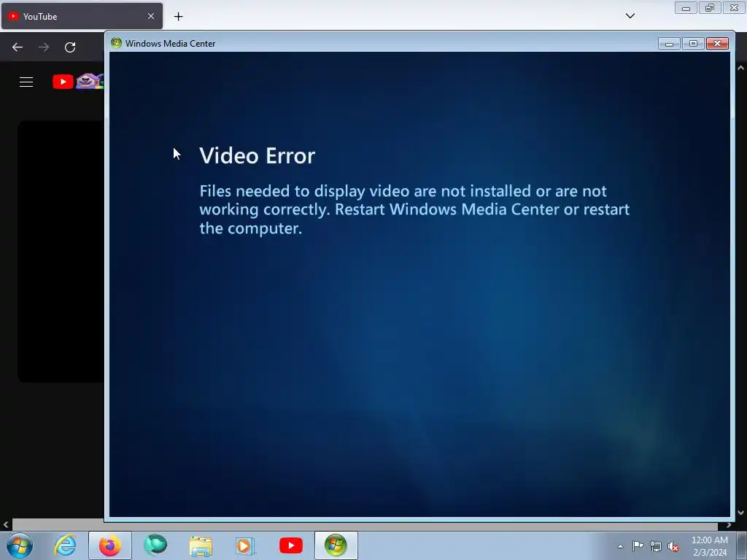Screen dimensions: 747x560
Task: Open Action Center flag in tray
Action: tap(638, 546)
